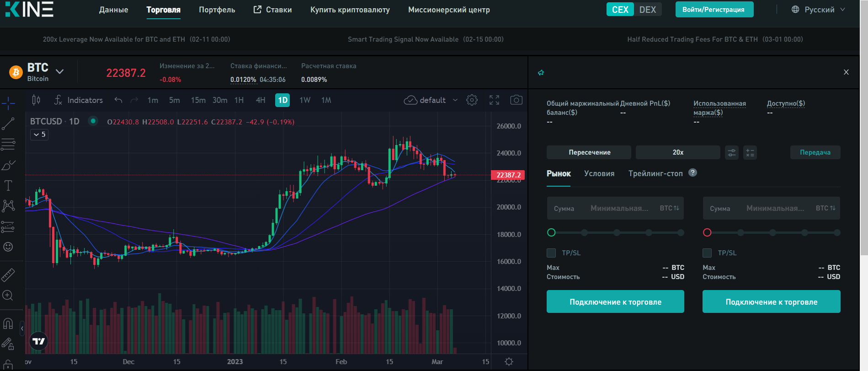The height and width of the screenshot is (371, 868).
Task: Click the Trailing-stop help question mark
Action: [693, 172]
